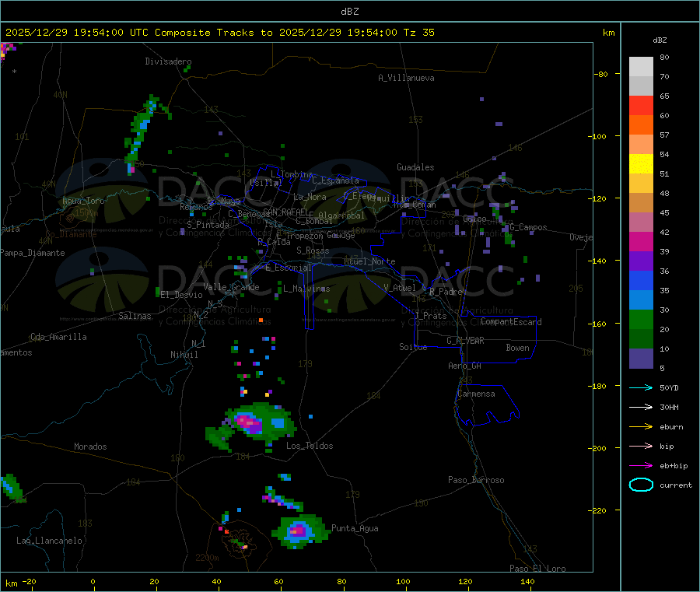The height and width of the screenshot is (592, 700).
Task: Click the storm cell near Punta_Agua
Action: 300,531
